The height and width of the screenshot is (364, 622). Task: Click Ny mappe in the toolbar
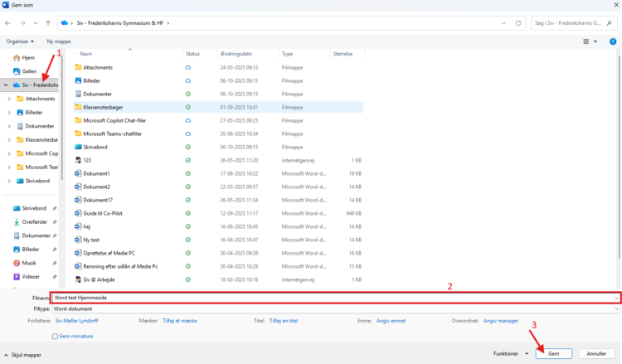tap(60, 41)
